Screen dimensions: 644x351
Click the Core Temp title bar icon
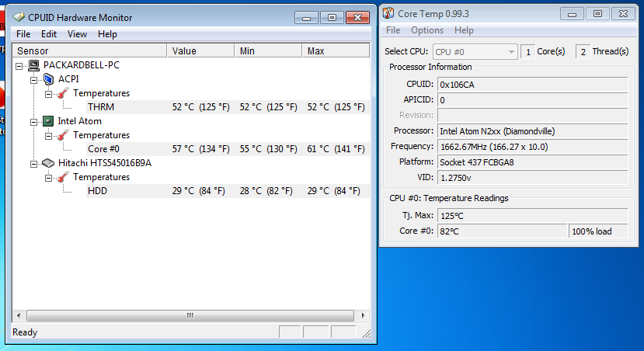pyautogui.click(x=388, y=13)
